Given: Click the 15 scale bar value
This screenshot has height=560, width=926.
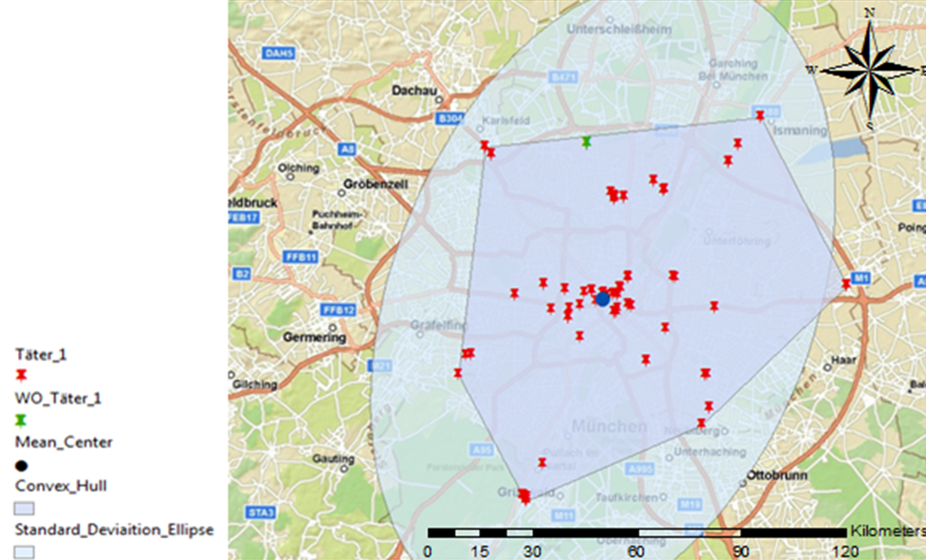Looking at the screenshot, I should (479, 550).
